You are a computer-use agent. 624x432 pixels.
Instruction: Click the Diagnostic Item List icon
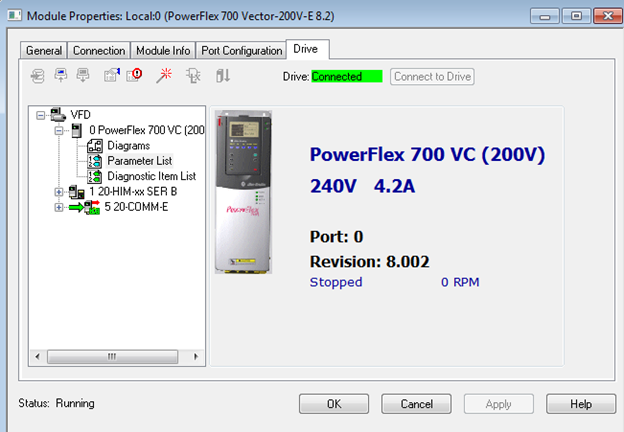[x=95, y=176]
